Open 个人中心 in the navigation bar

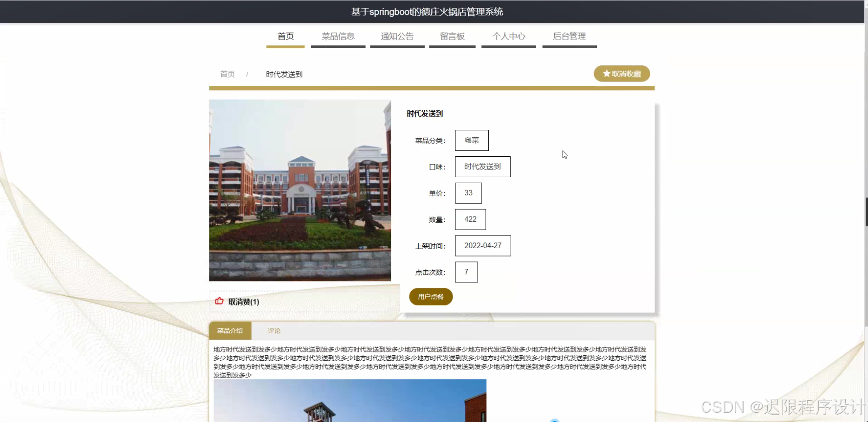[x=509, y=36]
